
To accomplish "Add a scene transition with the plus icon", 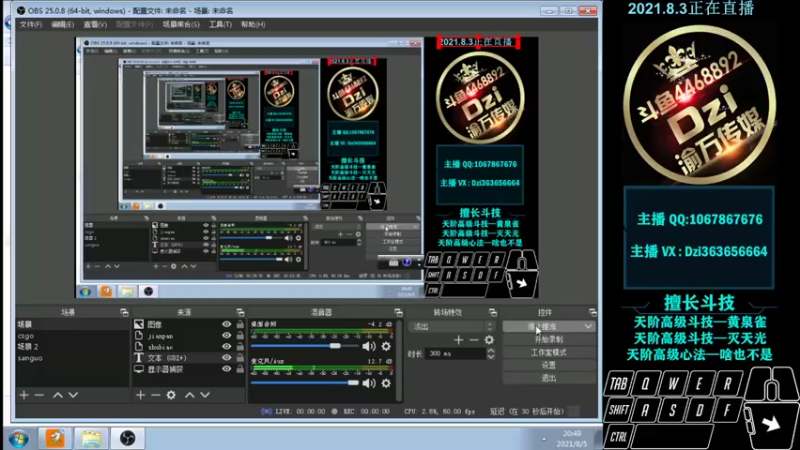I will [x=459, y=340].
